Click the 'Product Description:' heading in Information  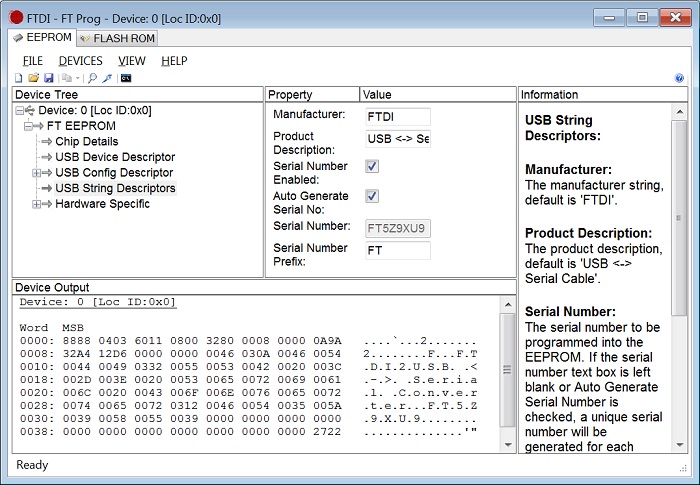[x=588, y=233]
